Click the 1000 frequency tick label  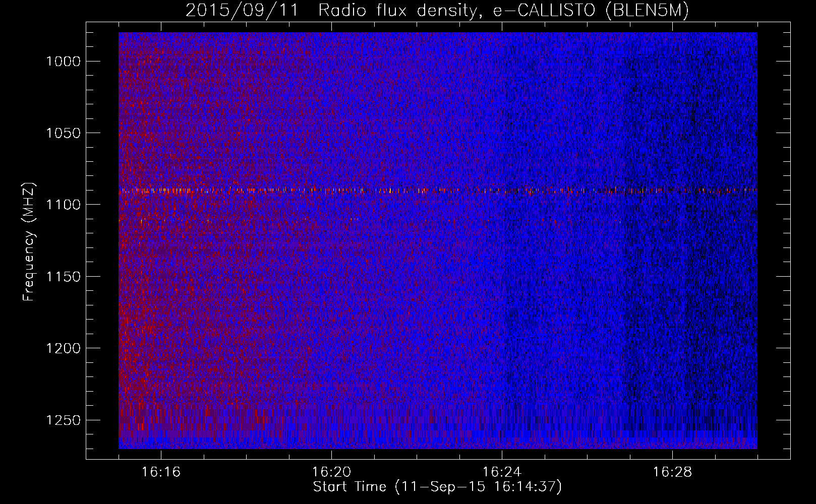(x=64, y=61)
